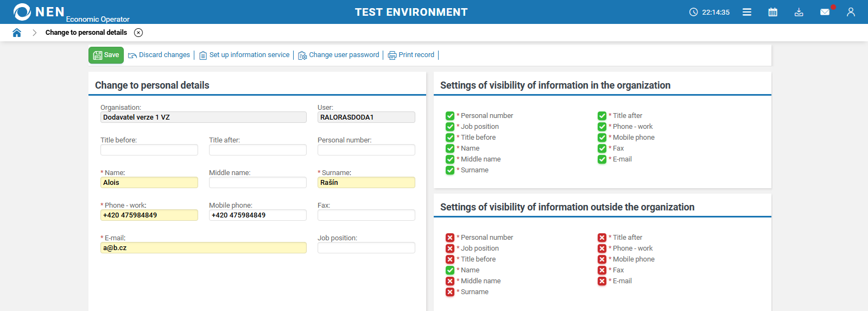This screenshot has height=311, width=868.
Task: Click the download tray icon
Action: (799, 12)
